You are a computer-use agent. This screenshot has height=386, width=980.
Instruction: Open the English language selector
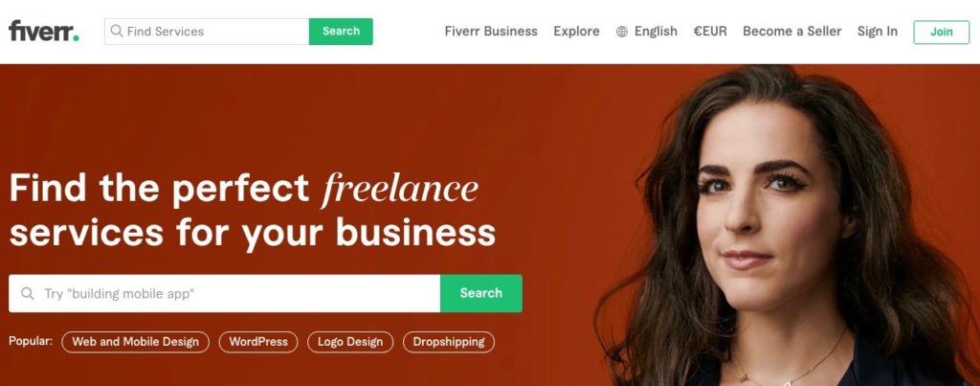[x=656, y=32]
